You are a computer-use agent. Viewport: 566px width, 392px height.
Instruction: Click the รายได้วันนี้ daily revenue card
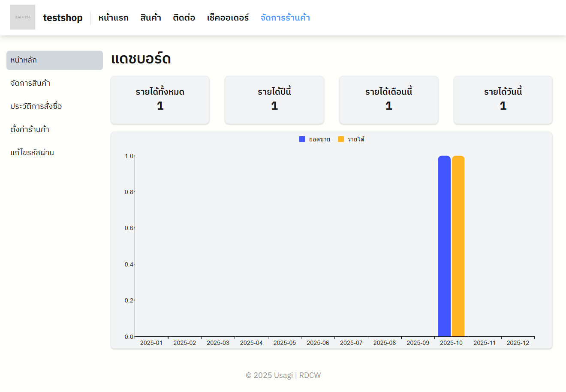click(503, 100)
